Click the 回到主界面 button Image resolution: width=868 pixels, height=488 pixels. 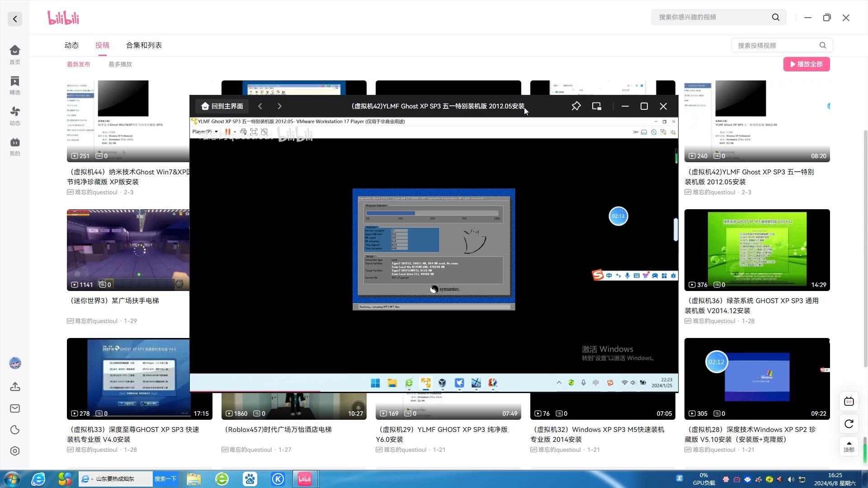point(222,106)
